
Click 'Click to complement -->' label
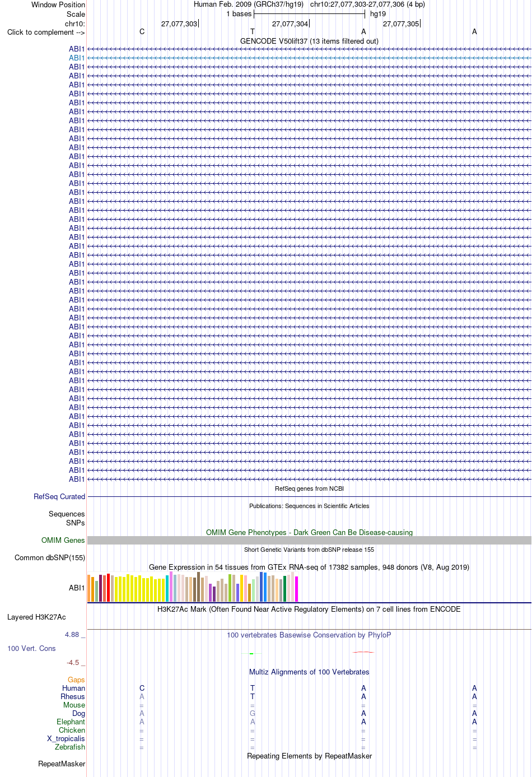(x=46, y=32)
